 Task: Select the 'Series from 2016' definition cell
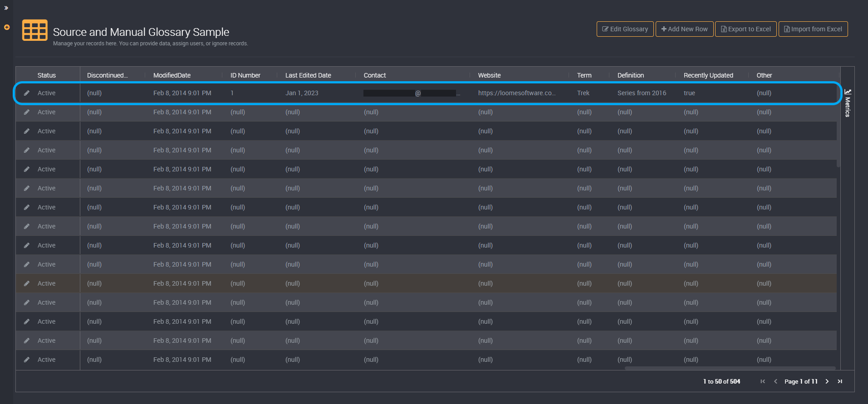642,93
